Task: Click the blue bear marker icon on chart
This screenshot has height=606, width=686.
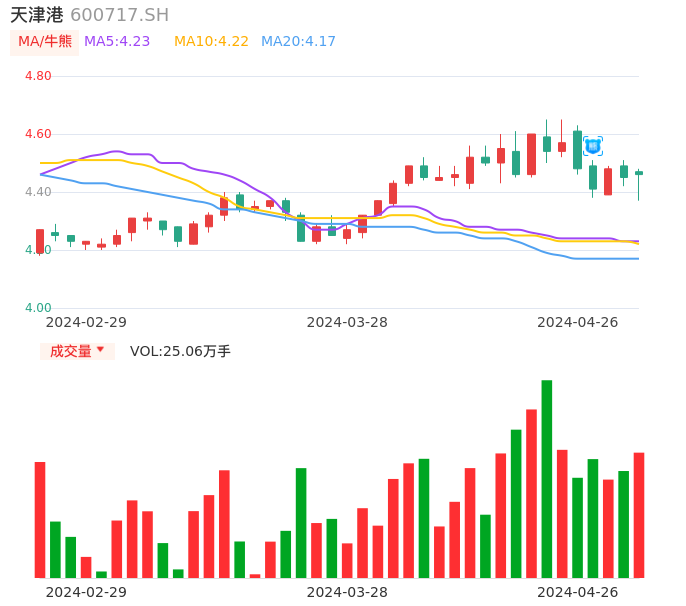Action: 593,146
